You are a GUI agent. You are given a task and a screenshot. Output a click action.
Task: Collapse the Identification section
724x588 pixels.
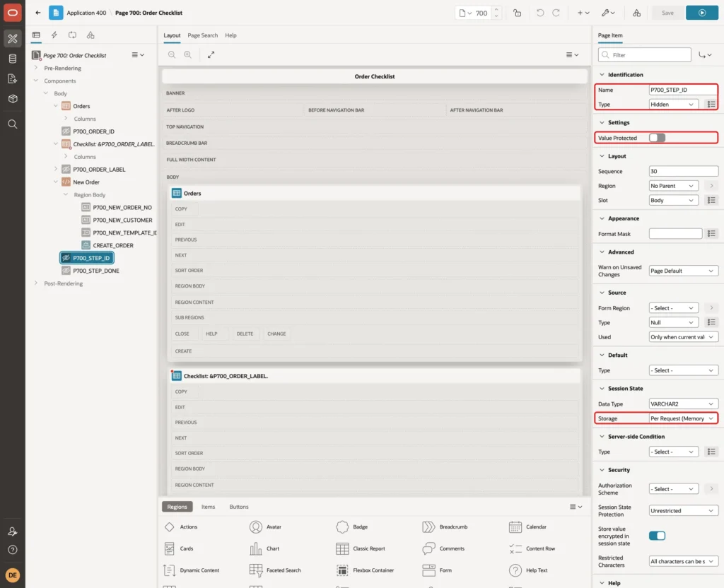(x=602, y=75)
